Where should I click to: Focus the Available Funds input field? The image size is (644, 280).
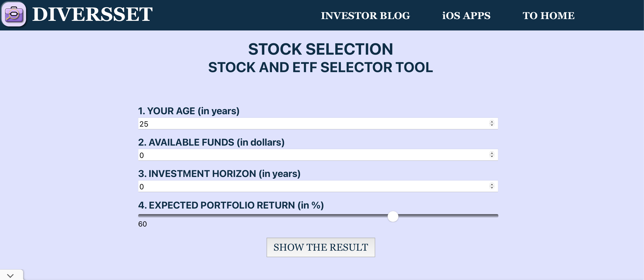[318, 155]
